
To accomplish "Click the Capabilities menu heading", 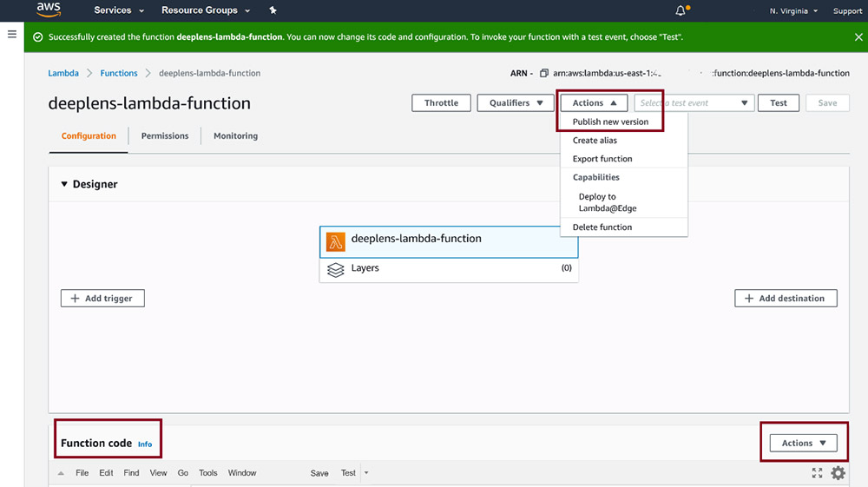I will (595, 177).
